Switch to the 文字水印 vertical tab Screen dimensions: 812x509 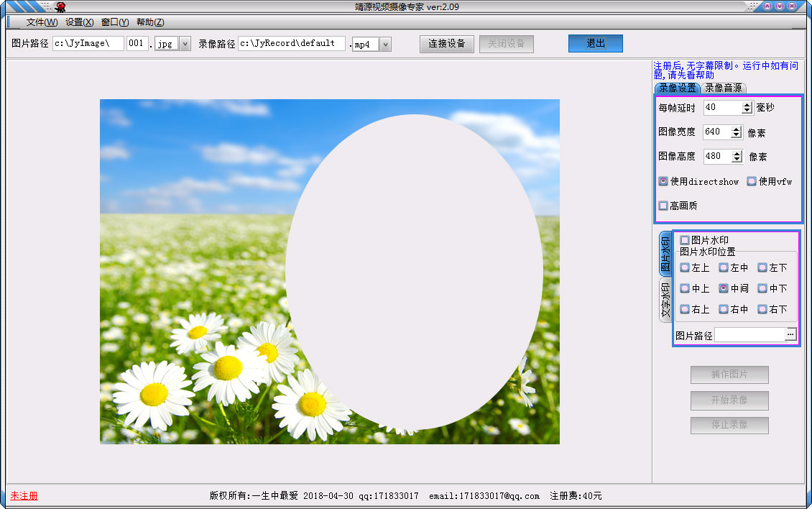coord(665,301)
